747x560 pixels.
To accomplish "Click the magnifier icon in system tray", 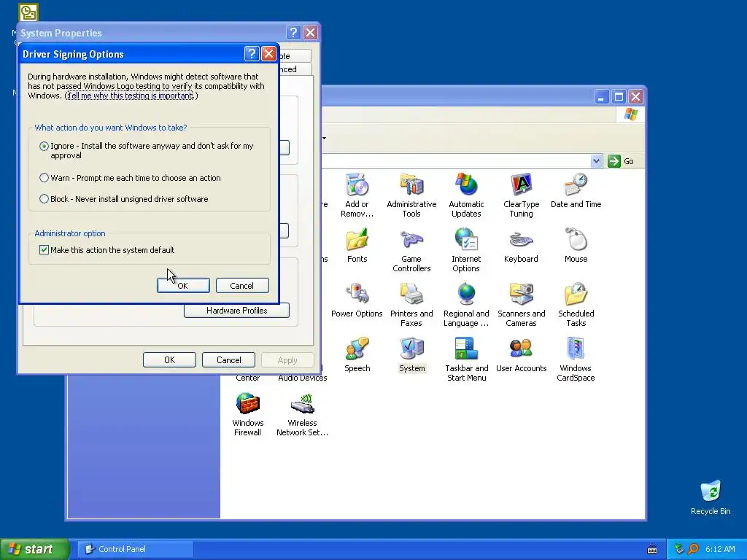I will [693, 549].
